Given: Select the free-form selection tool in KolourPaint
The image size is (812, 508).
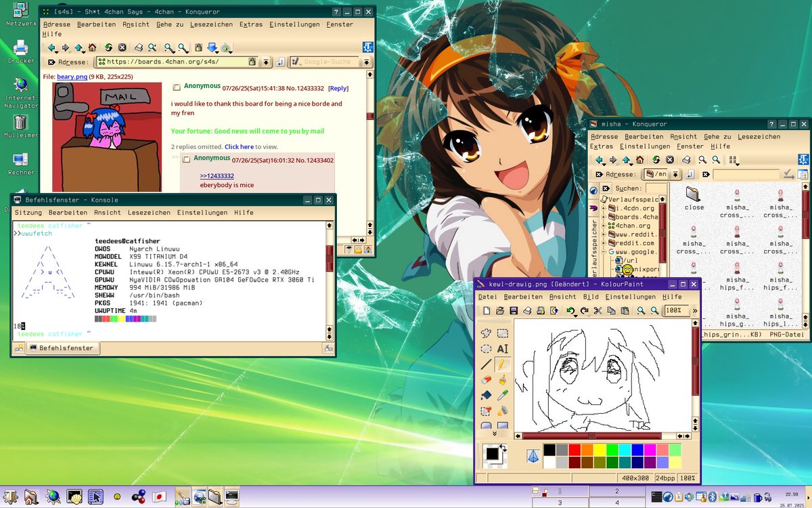Looking at the screenshot, I should coord(486,333).
